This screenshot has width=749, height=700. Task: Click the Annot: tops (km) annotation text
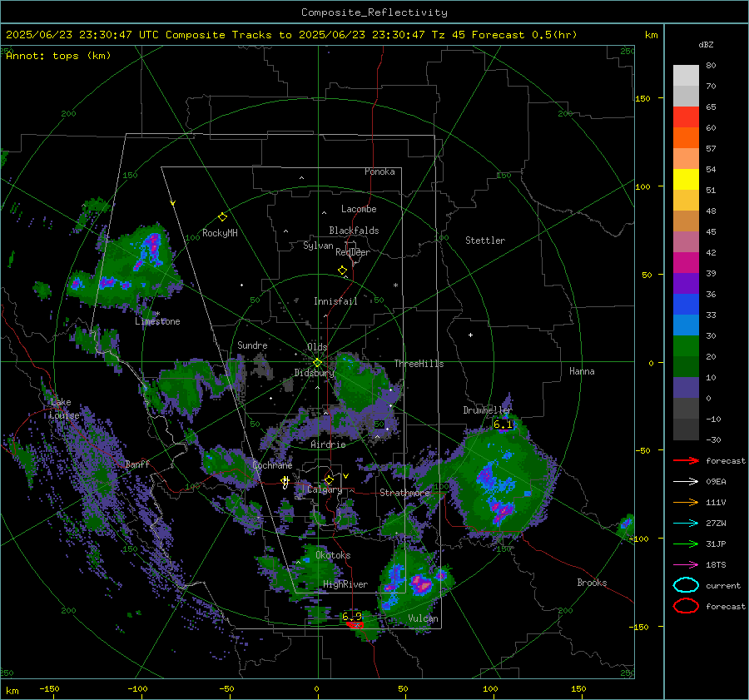[x=58, y=56]
